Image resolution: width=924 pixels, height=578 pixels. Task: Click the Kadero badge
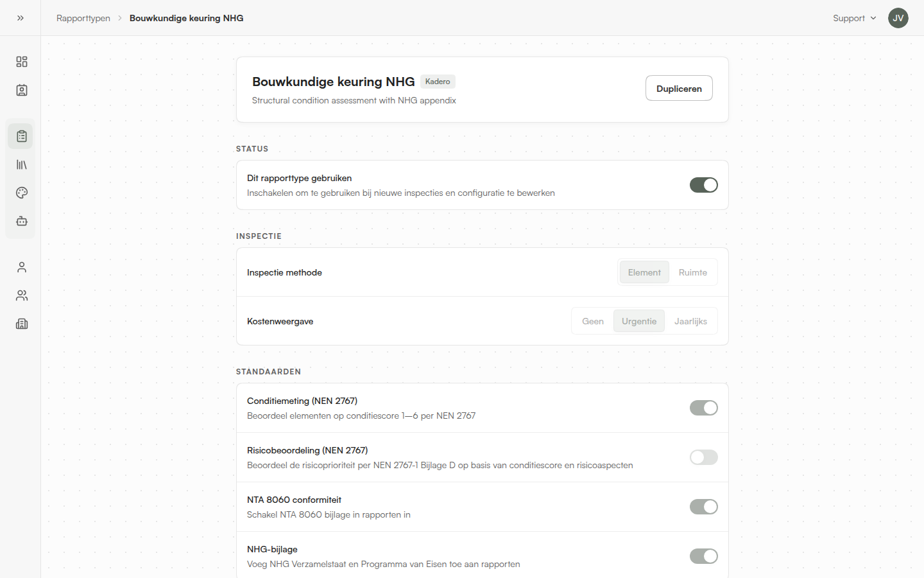point(438,82)
